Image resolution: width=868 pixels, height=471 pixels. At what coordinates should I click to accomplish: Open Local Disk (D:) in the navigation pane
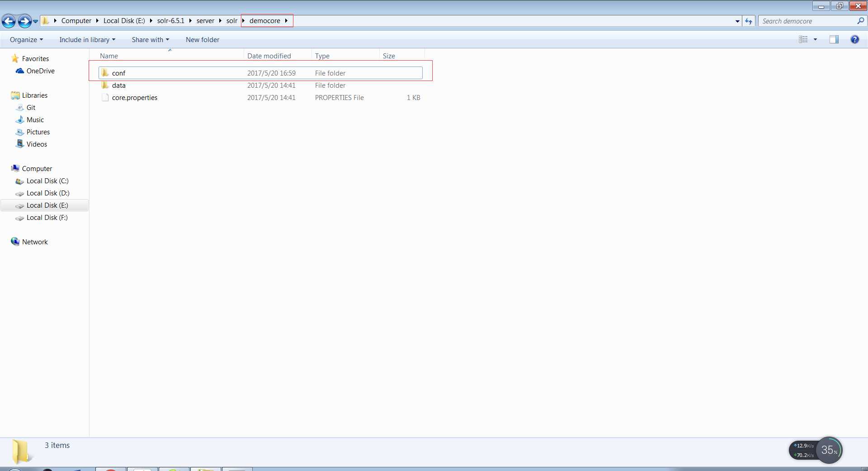tap(48, 193)
